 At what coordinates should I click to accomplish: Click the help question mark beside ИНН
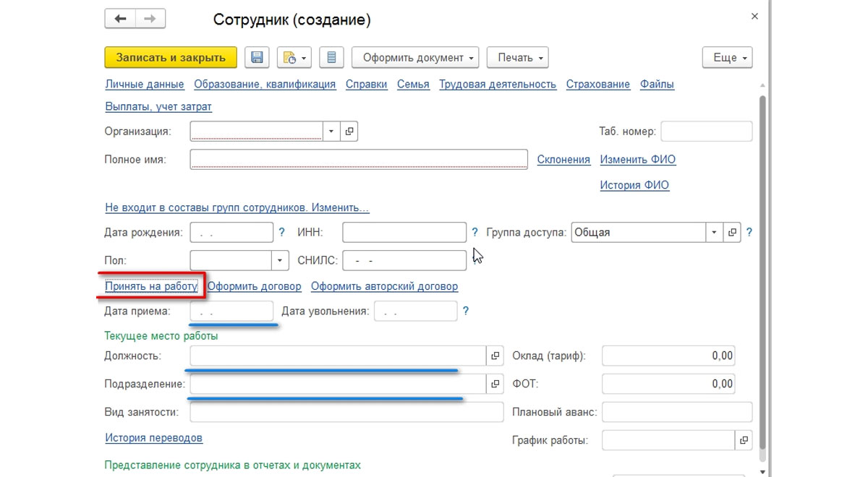[x=475, y=233]
